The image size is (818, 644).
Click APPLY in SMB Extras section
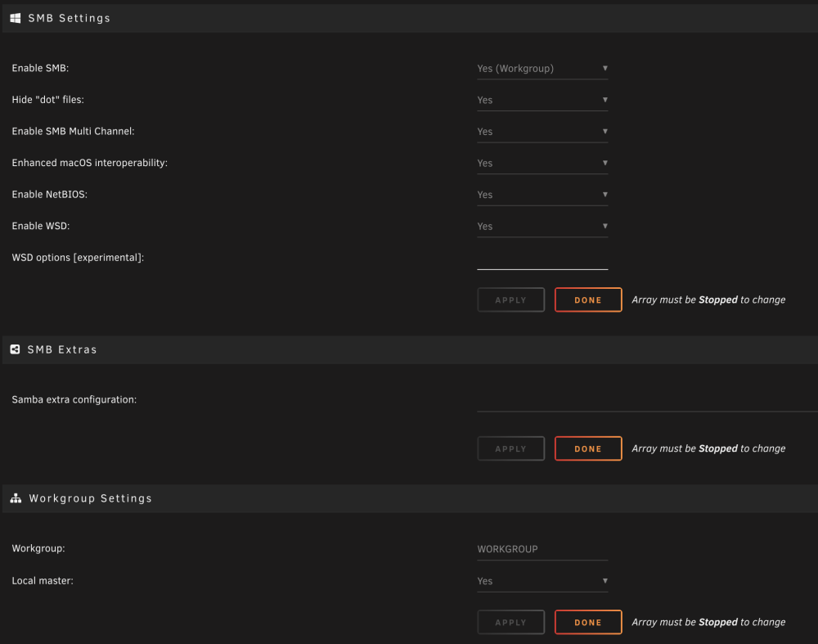(x=510, y=448)
